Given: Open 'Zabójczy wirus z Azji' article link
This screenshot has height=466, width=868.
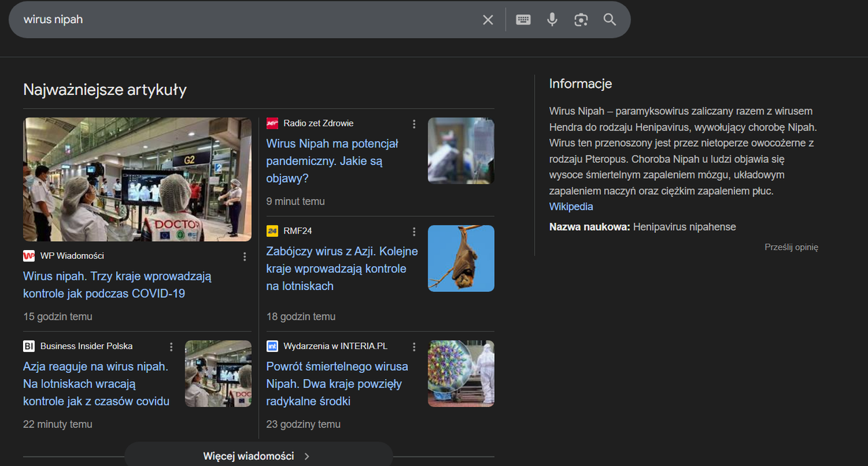Looking at the screenshot, I should click(x=342, y=268).
